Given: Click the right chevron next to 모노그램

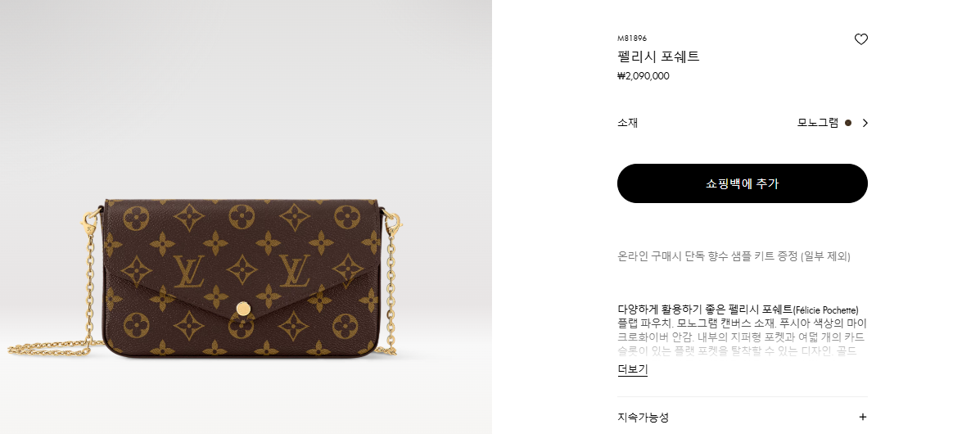Looking at the screenshot, I should [x=865, y=123].
